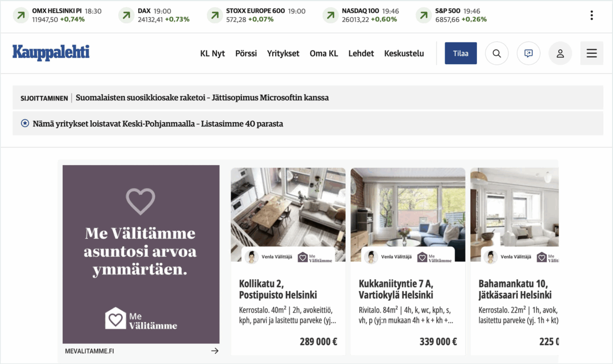
Task: Click the S&P 500 arrow icon
Action: click(x=424, y=15)
